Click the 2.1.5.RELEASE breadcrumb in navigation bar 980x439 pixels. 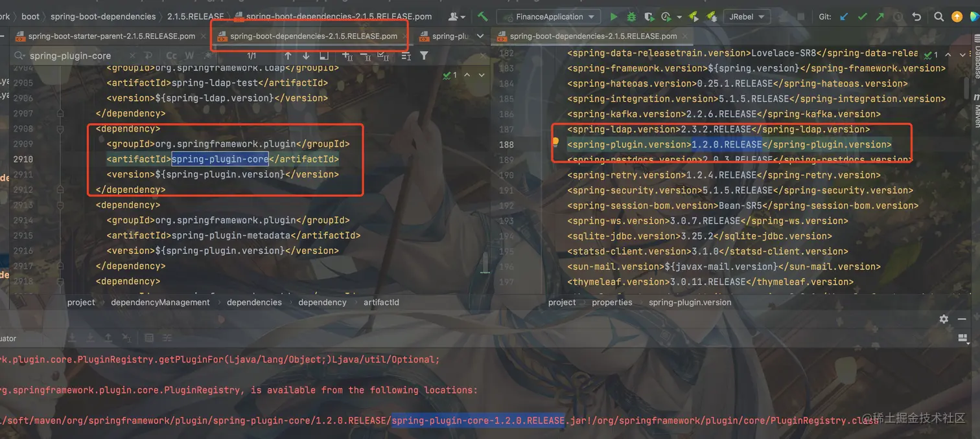196,17
